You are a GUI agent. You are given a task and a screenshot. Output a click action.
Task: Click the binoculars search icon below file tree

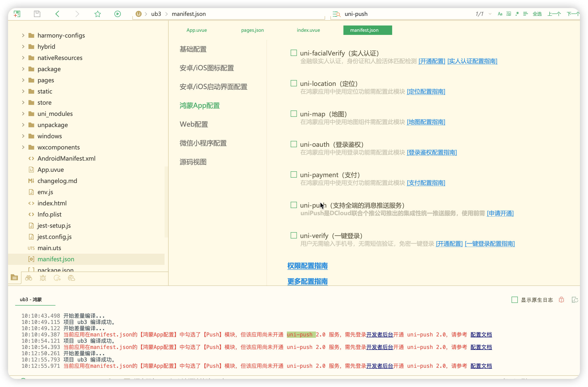(29, 278)
